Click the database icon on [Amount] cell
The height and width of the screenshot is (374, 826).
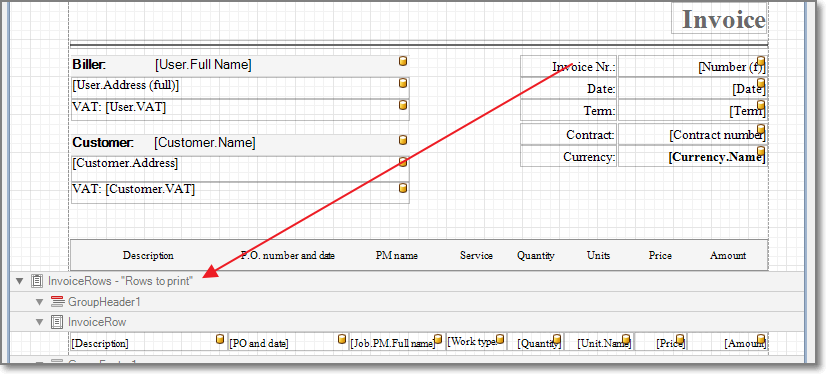(761, 339)
